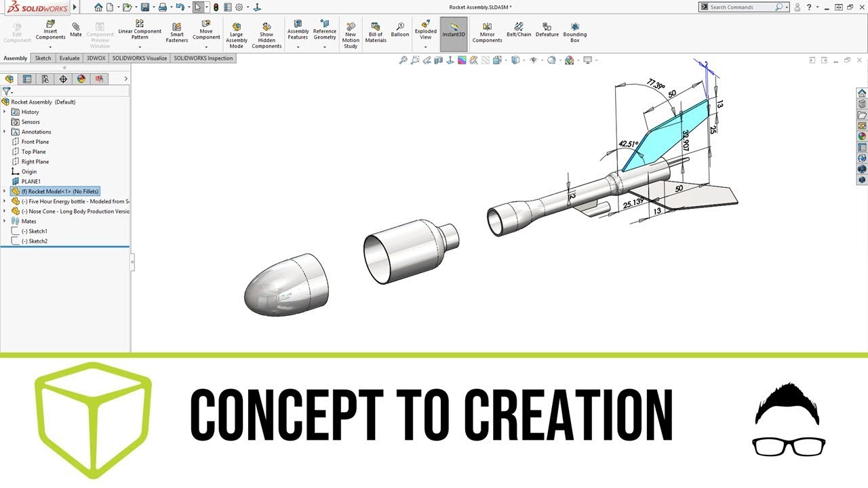The image size is (868, 488).
Task: Click the Defeature tool
Action: pyautogui.click(x=547, y=30)
